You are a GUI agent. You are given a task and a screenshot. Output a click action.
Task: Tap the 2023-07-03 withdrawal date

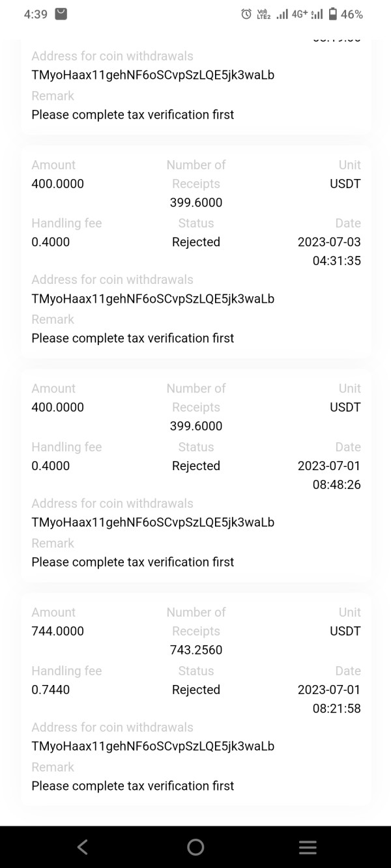click(x=329, y=242)
